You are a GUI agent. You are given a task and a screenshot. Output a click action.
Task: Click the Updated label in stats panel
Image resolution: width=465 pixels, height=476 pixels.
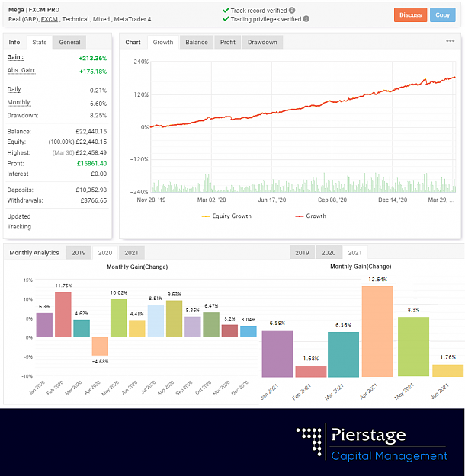(19, 216)
